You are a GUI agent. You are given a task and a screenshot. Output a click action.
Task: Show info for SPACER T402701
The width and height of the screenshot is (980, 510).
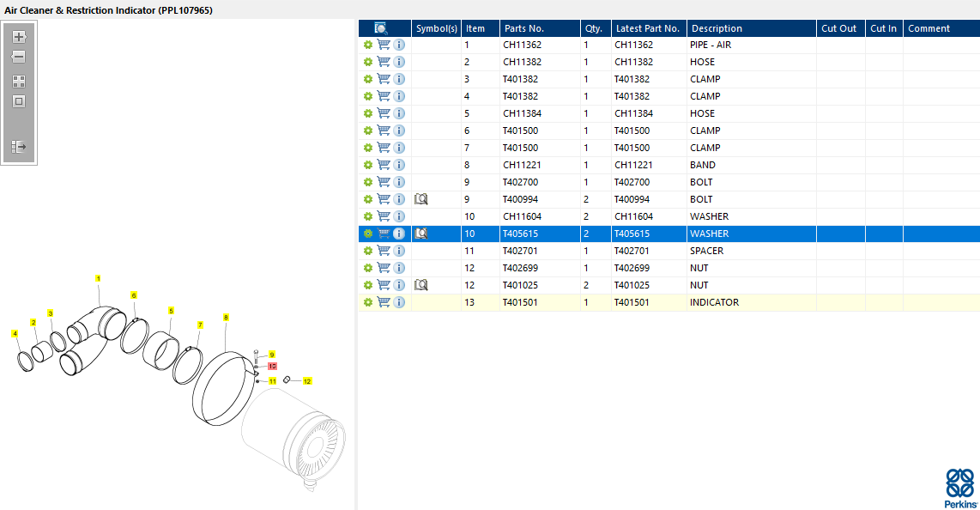(x=399, y=251)
